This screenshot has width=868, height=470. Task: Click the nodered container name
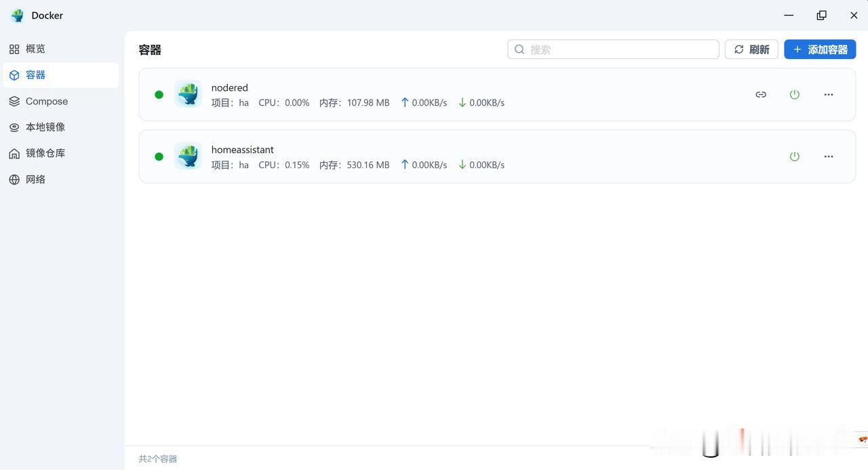click(229, 87)
